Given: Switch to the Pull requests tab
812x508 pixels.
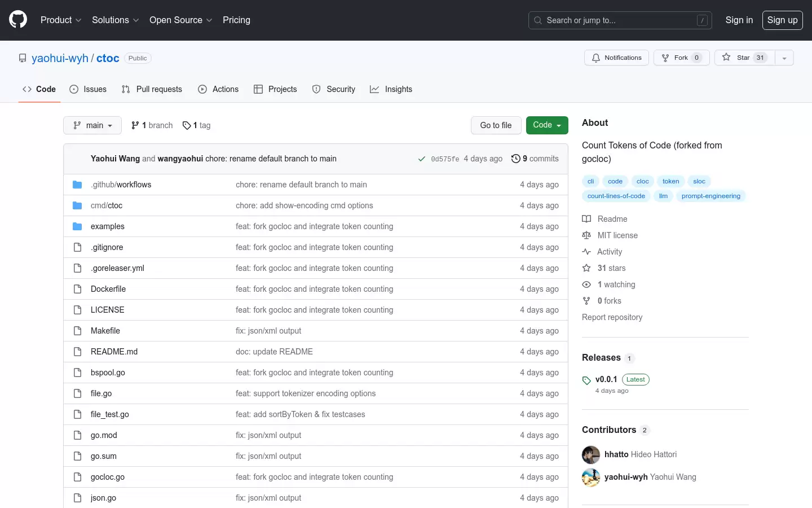Looking at the screenshot, I should (x=152, y=89).
